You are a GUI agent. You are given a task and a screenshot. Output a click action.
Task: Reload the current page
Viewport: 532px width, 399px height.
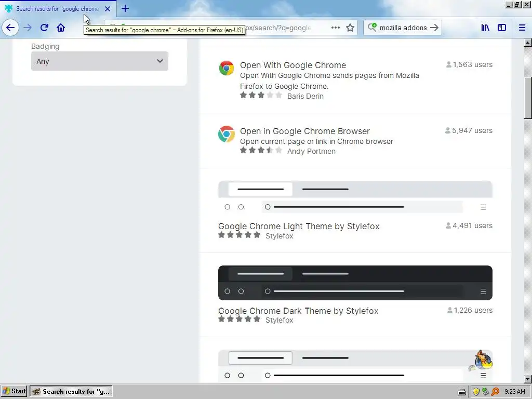(44, 28)
